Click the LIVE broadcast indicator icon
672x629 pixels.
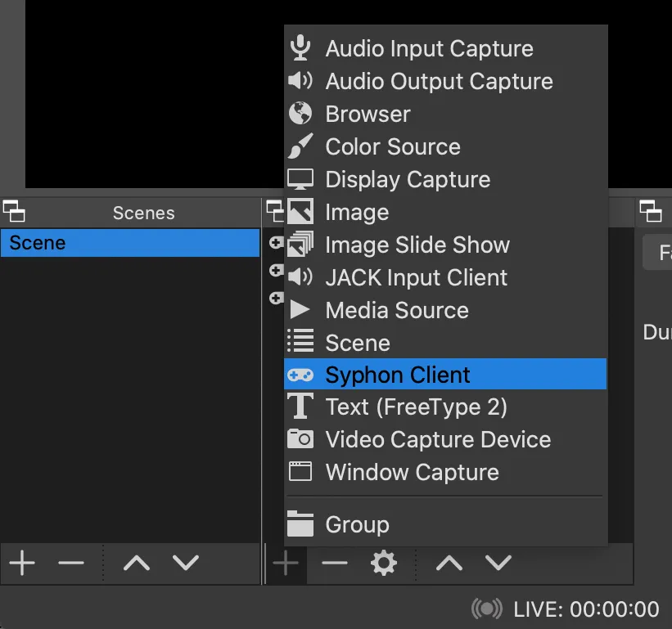[488, 609]
